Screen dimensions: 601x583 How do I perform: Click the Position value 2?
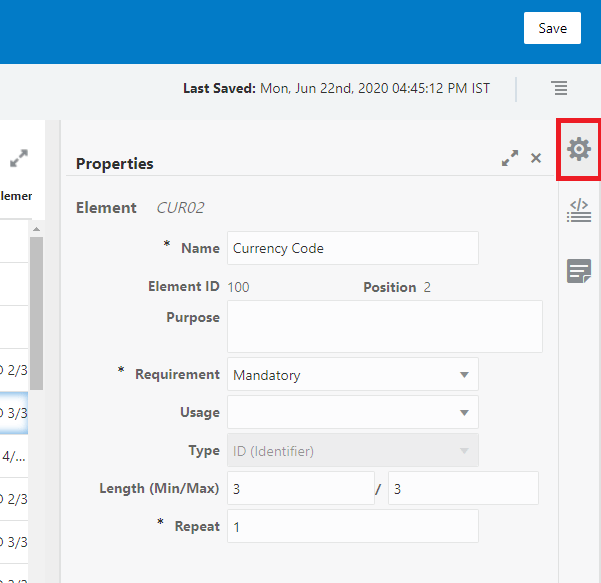(427, 287)
